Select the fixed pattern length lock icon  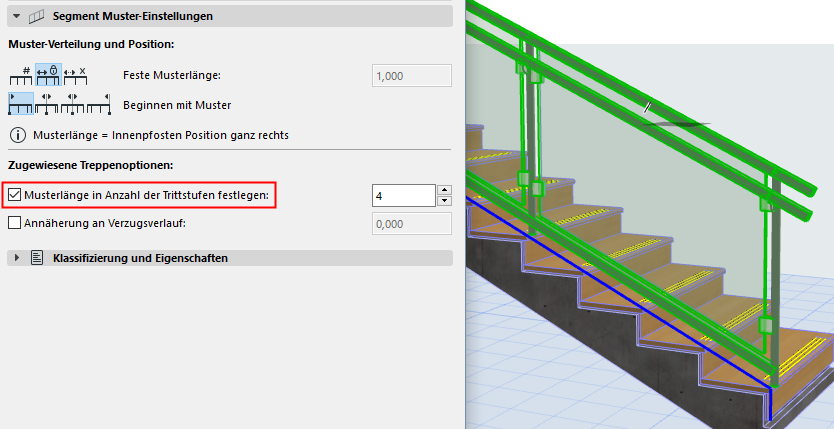click(x=48, y=75)
